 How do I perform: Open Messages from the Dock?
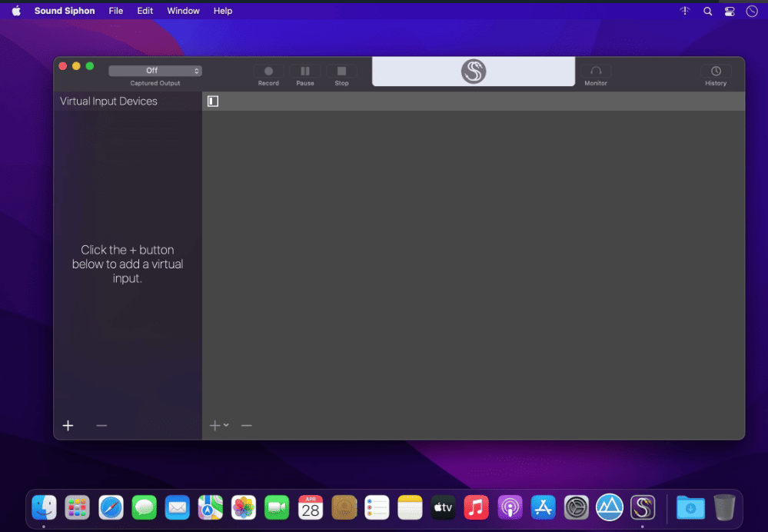(x=144, y=507)
